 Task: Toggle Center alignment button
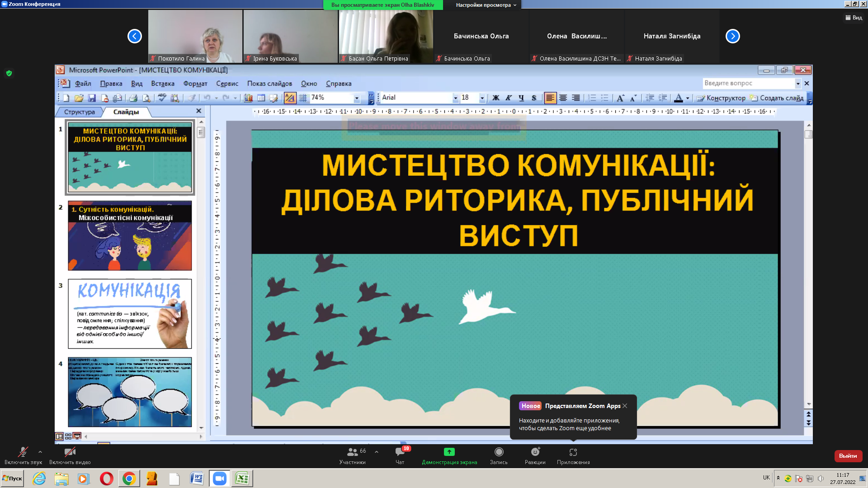pos(563,98)
